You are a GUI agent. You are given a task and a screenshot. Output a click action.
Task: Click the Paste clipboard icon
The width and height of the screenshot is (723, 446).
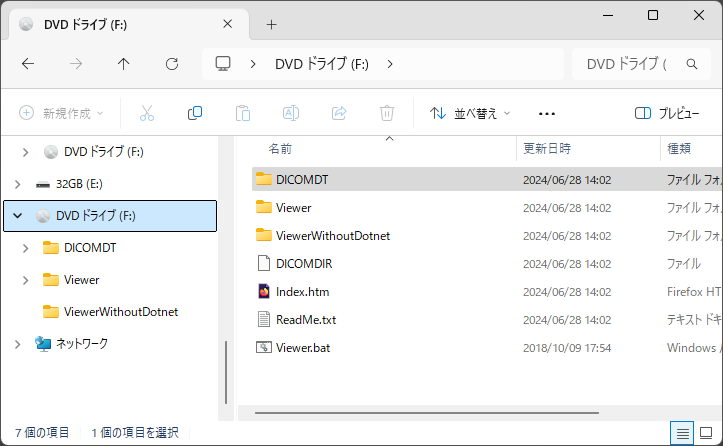point(243,113)
